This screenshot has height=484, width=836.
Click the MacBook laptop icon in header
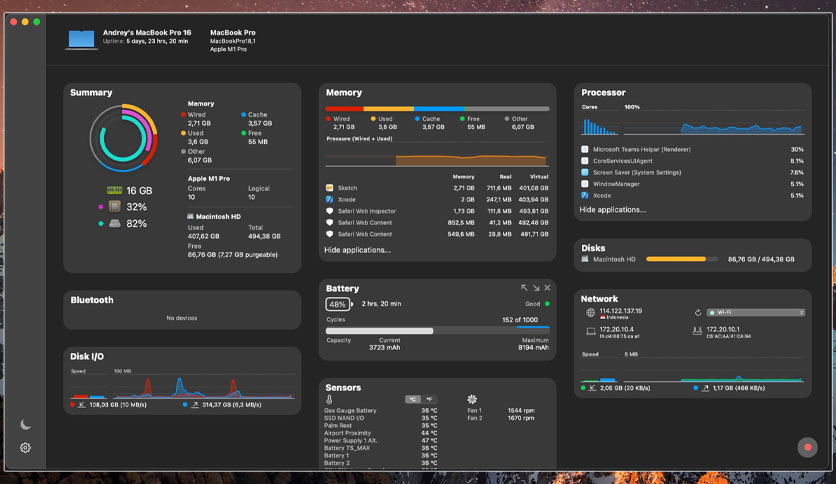pos(82,40)
